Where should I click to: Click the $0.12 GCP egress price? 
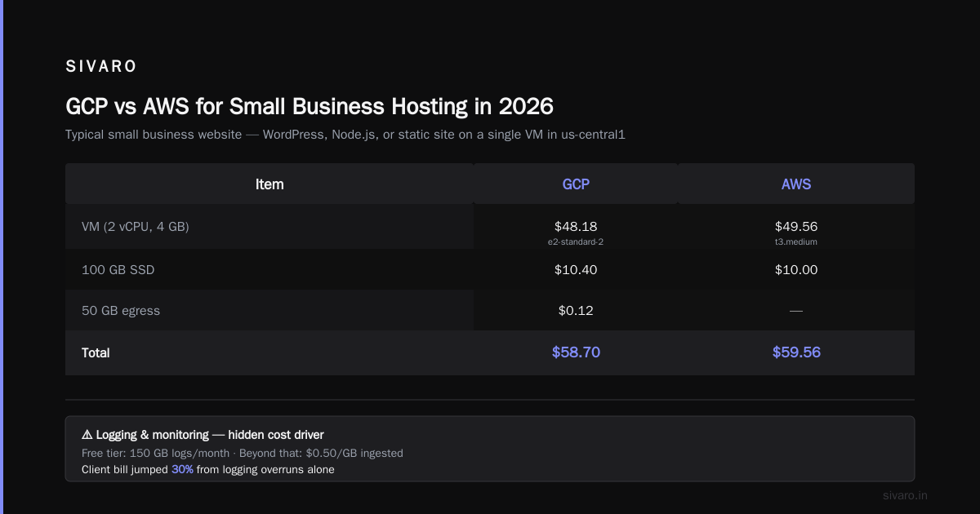576,310
